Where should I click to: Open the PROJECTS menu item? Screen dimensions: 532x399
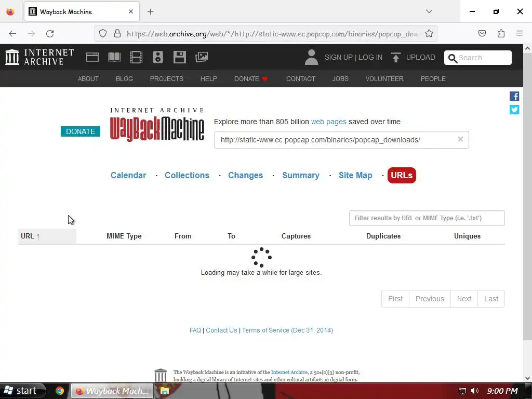(x=167, y=79)
